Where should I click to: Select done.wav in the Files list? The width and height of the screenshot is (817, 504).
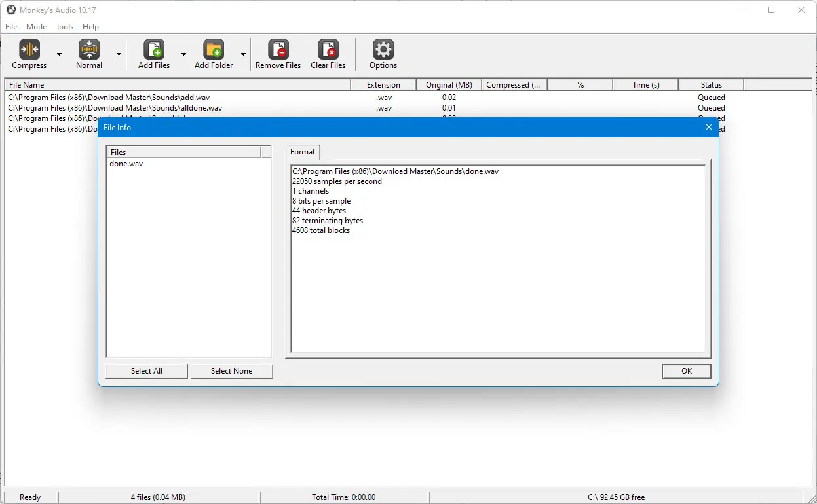(126, 164)
